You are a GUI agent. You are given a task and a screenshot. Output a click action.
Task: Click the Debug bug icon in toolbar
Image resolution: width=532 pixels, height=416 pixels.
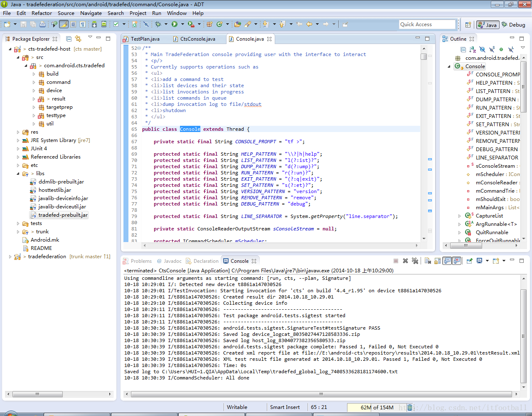(158, 24)
